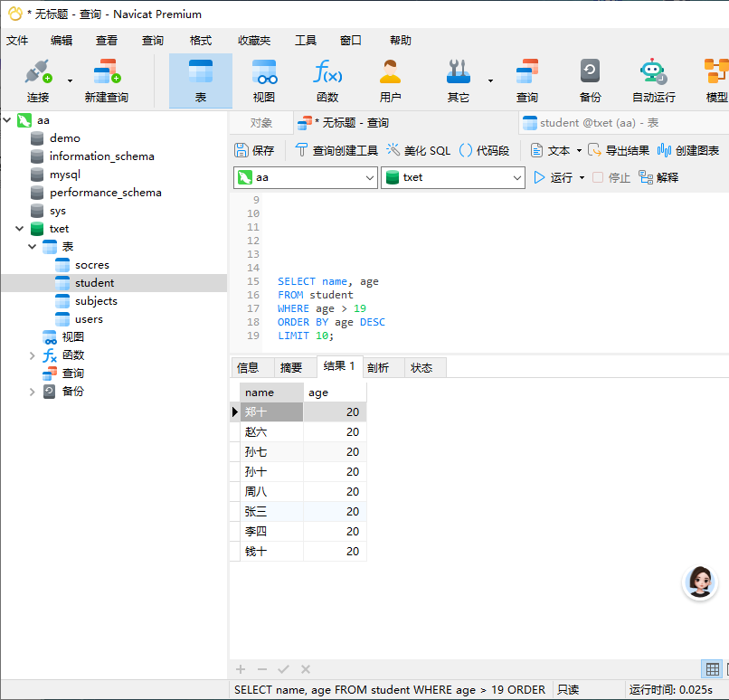Switch to the 对象 objects tab

[x=260, y=123]
